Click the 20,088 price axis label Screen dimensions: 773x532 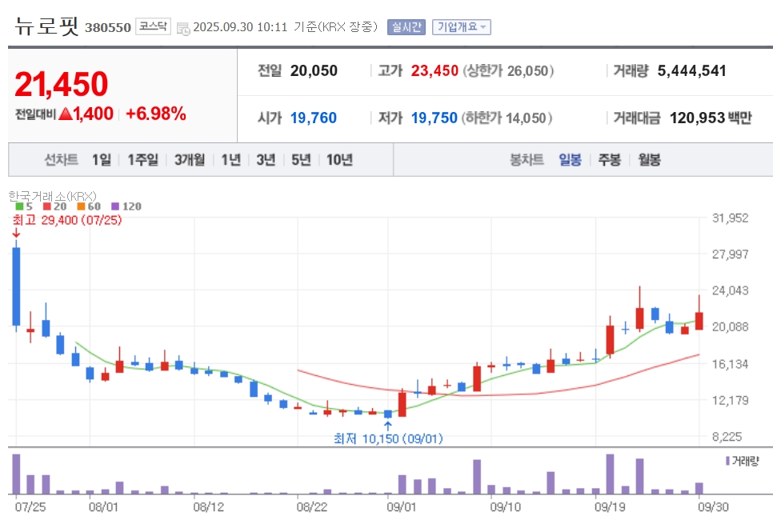tap(730, 327)
